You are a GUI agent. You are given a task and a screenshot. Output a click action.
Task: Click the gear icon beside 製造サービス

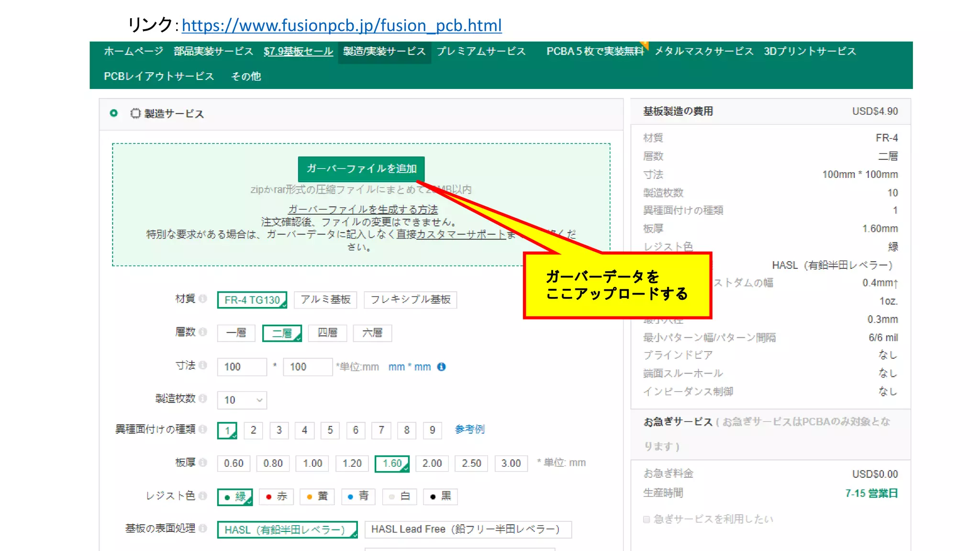click(x=135, y=113)
